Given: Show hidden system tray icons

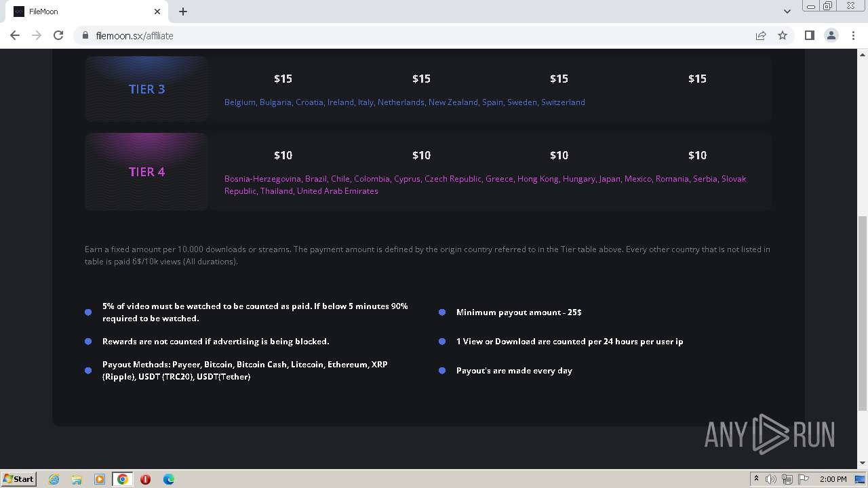Looking at the screenshot, I should point(756,479).
